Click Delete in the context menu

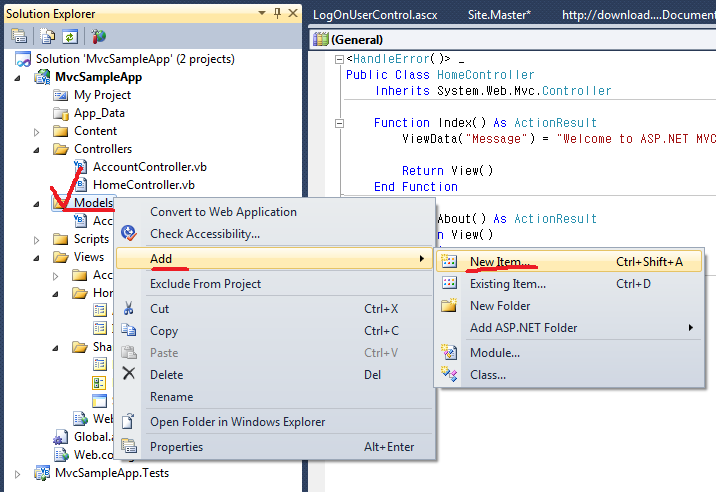click(274, 375)
